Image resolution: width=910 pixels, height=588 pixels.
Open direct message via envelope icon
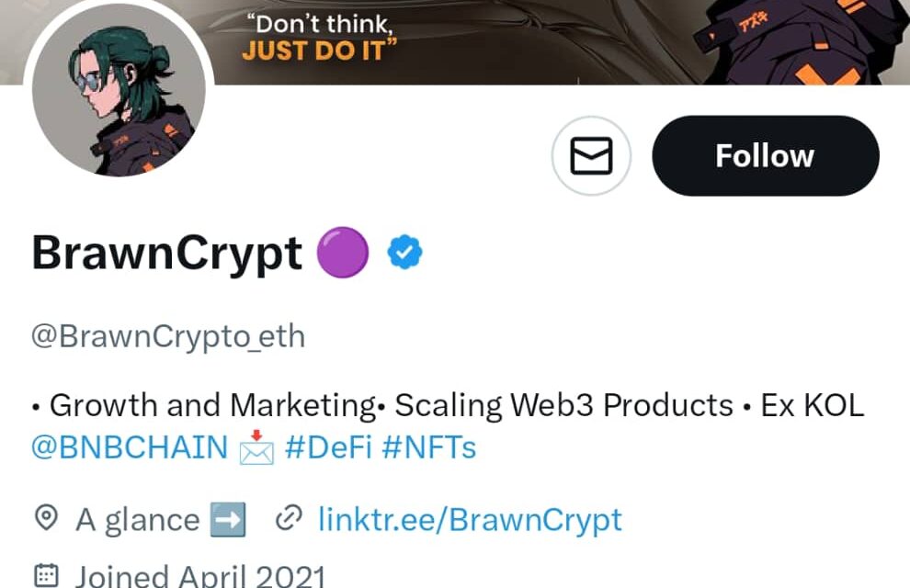(591, 156)
